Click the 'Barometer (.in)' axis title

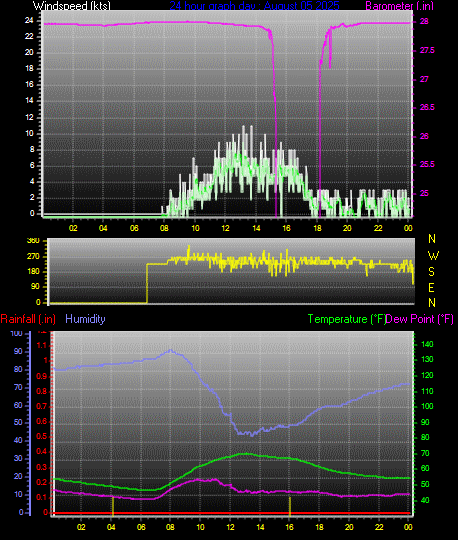tap(399, 6)
